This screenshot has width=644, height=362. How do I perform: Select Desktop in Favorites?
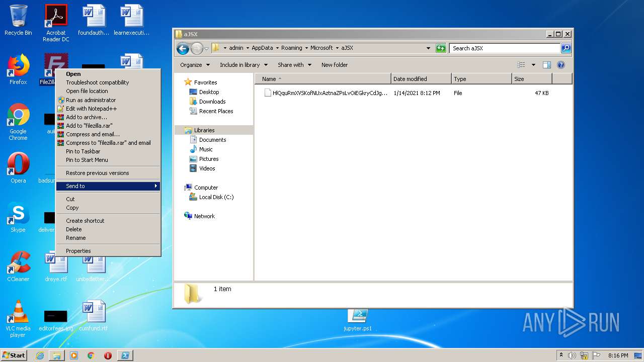tap(209, 92)
